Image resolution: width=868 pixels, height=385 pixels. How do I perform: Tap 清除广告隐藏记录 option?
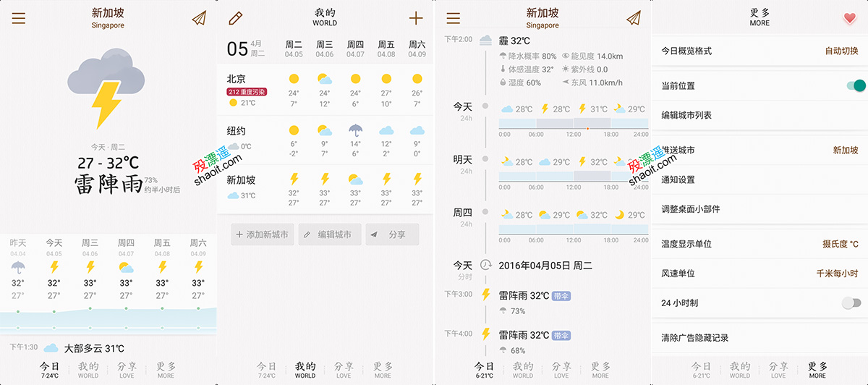759,338
